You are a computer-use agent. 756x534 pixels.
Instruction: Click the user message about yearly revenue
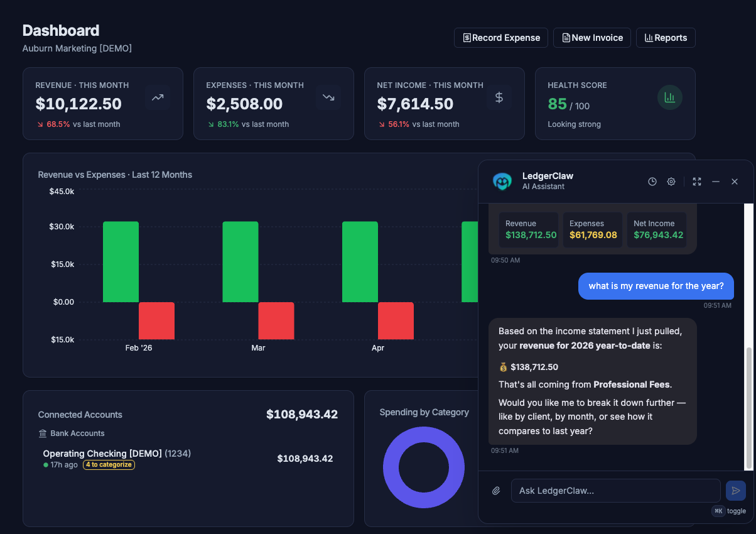tap(656, 286)
